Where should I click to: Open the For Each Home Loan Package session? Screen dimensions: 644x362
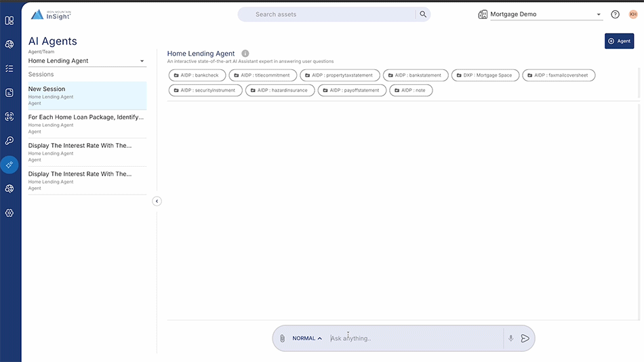pyautogui.click(x=87, y=124)
